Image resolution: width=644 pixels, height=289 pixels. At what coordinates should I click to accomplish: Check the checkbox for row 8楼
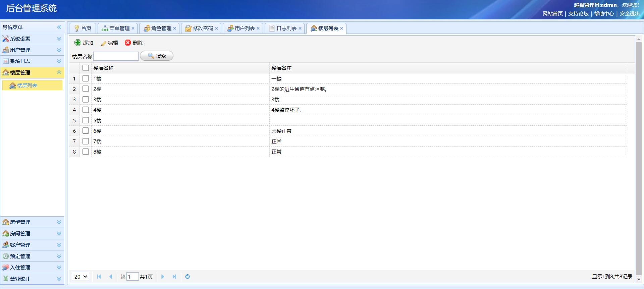tap(86, 152)
